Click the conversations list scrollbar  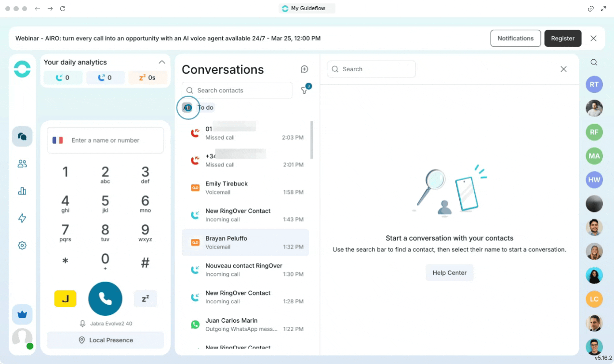(x=311, y=141)
